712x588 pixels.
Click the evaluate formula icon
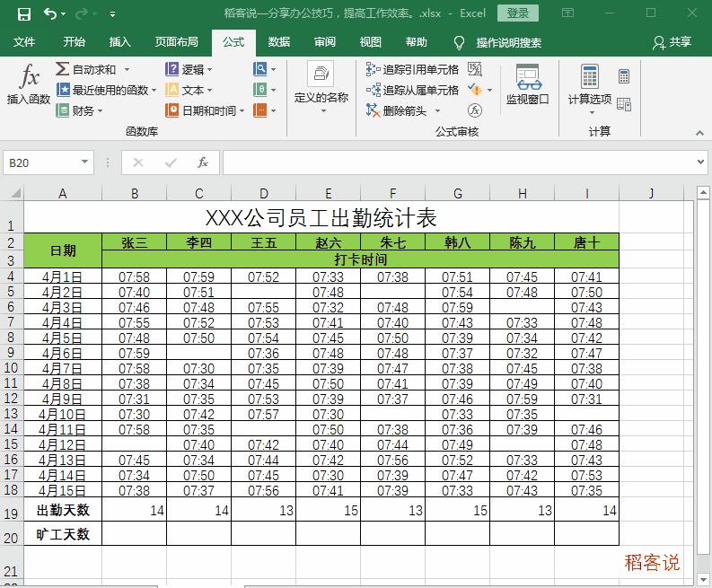(x=474, y=110)
